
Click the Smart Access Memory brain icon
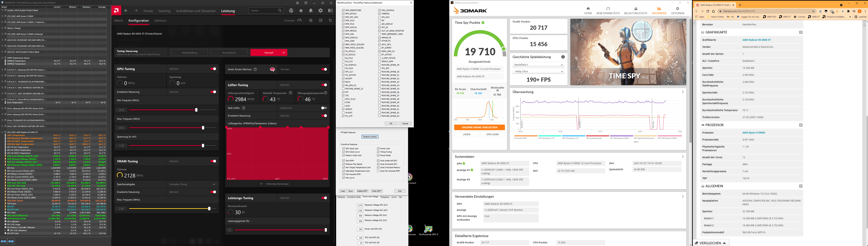click(272, 69)
